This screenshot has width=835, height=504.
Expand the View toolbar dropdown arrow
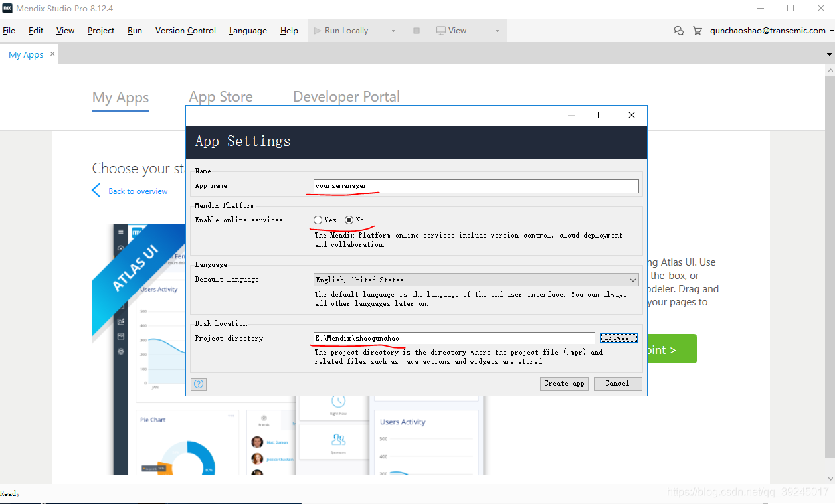pyautogui.click(x=497, y=31)
